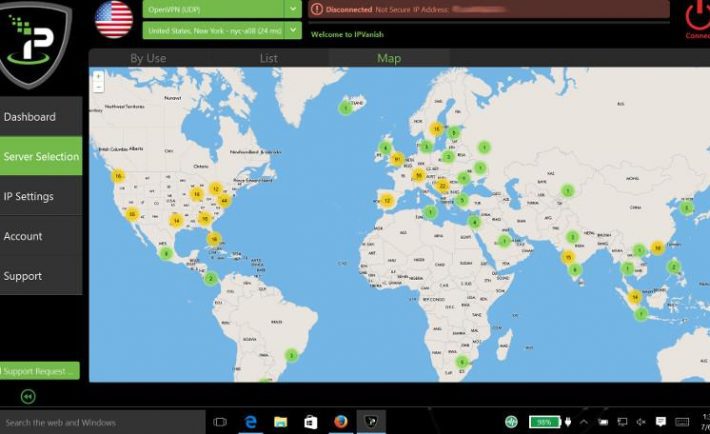Switch to the By Use tab

(x=148, y=58)
